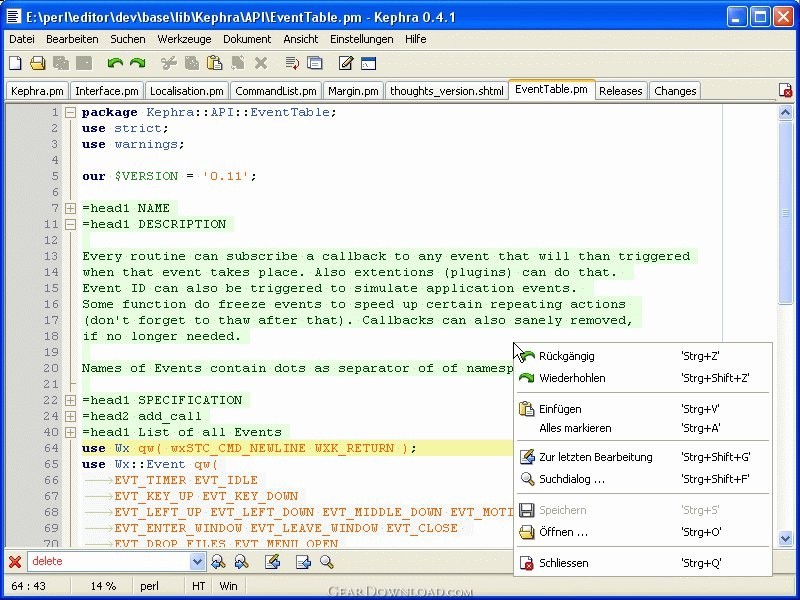Open the Ansicht menu
Image resolution: width=800 pixels, height=600 pixels.
click(301, 39)
